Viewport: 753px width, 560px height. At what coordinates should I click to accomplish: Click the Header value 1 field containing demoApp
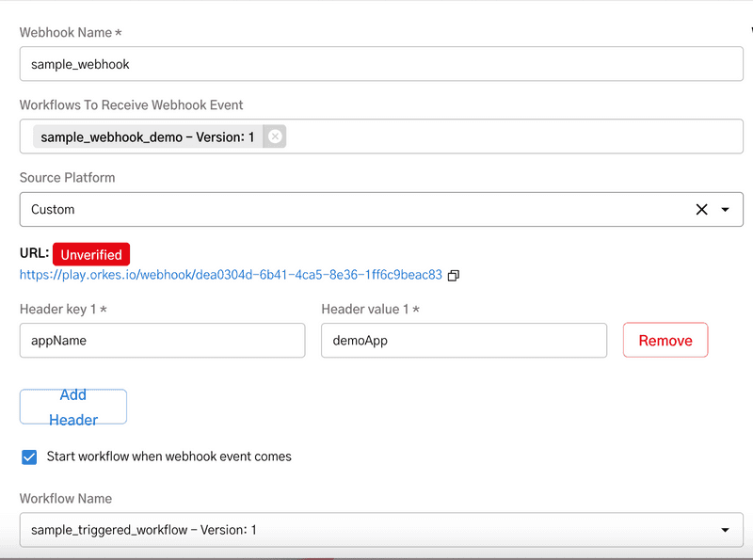(464, 340)
